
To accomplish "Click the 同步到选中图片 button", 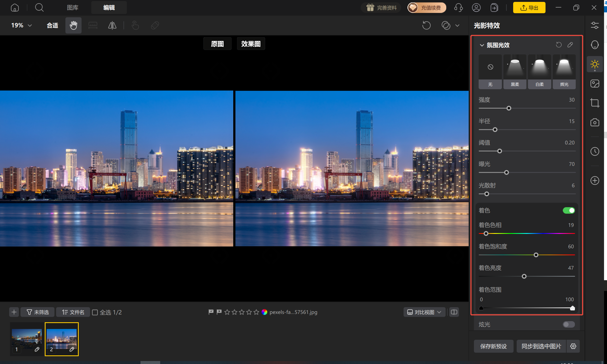I will click(541, 346).
